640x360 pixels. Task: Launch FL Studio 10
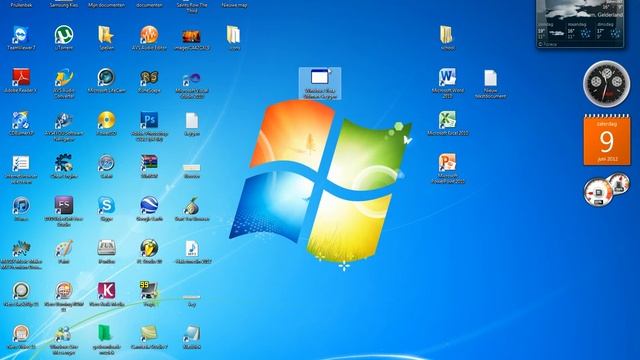pyautogui.click(x=149, y=249)
